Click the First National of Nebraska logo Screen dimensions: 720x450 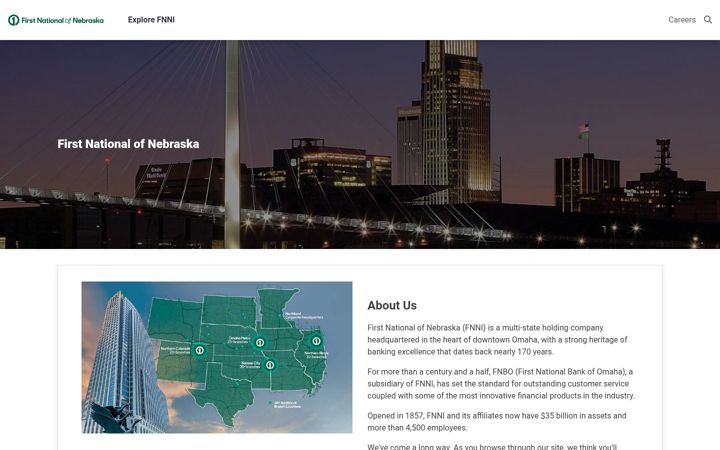click(56, 20)
